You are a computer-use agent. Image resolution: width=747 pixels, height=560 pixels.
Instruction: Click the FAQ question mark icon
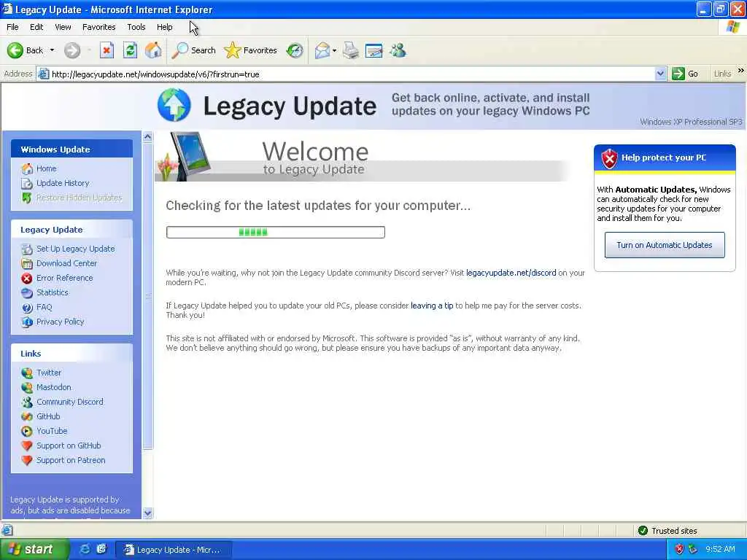point(27,307)
